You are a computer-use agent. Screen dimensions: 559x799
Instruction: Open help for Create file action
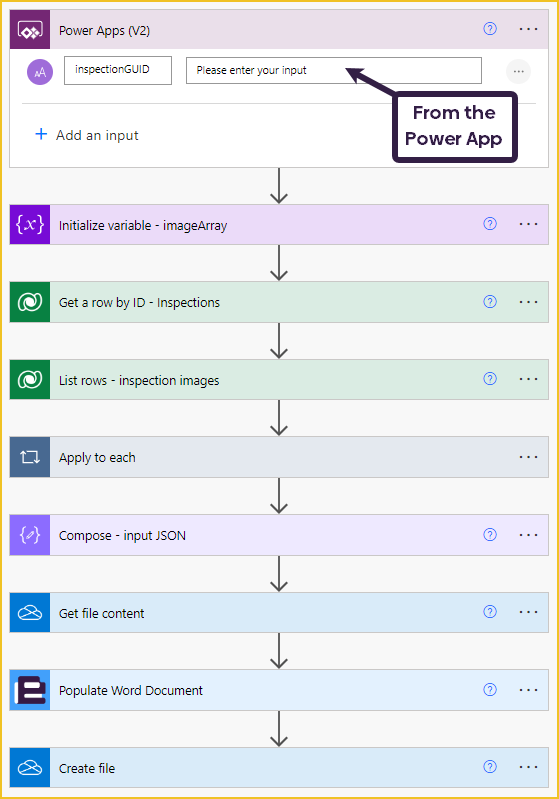(x=490, y=767)
